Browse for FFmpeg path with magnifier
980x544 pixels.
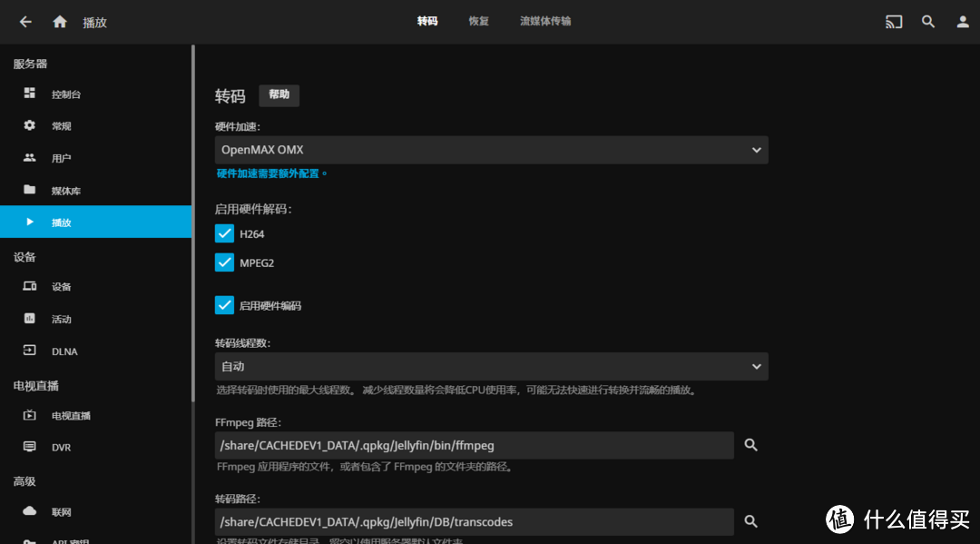pos(750,445)
